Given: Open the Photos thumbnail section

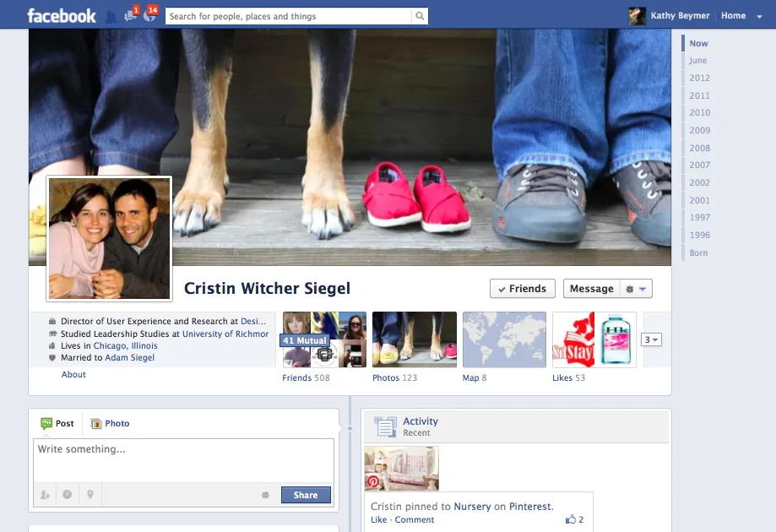Looking at the screenshot, I should (x=414, y=339).
